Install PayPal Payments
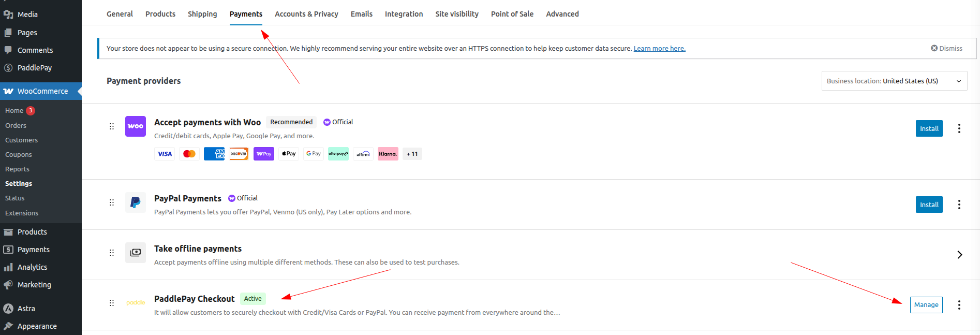The image size is (980, 335). tap(929, 205)
